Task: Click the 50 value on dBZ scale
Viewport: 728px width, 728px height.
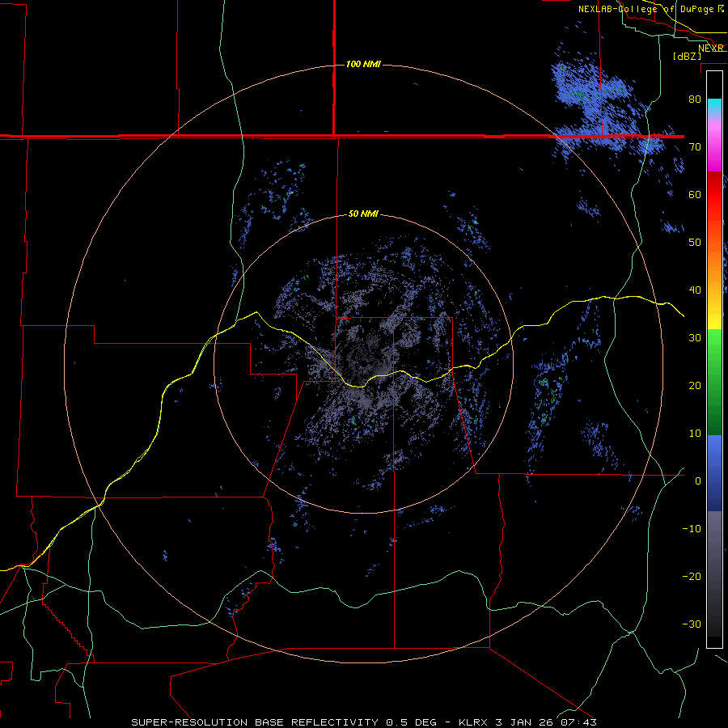Action: point(695,243)
